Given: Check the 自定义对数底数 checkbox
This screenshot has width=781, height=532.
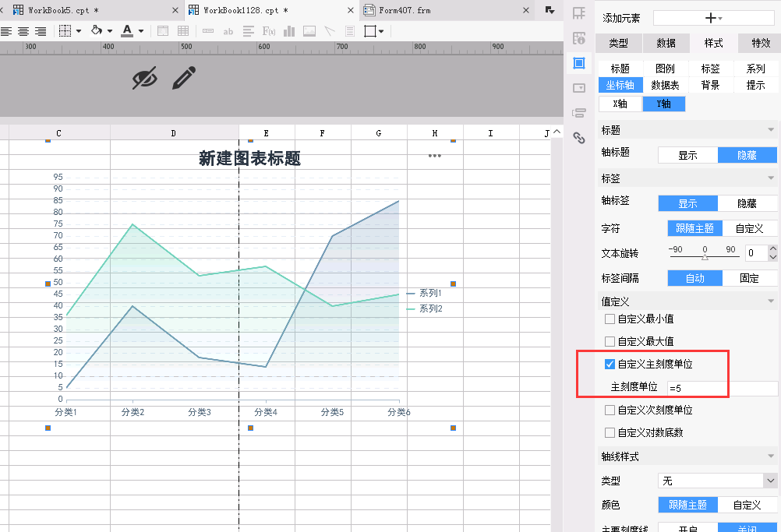Looking at the screenshot, I should (x=610, y=433).
